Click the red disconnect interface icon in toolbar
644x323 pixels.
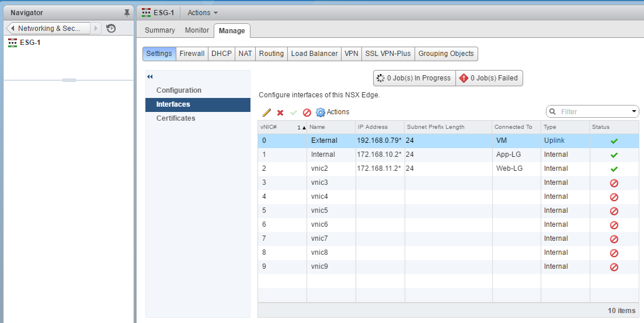(x=307, y=113)
